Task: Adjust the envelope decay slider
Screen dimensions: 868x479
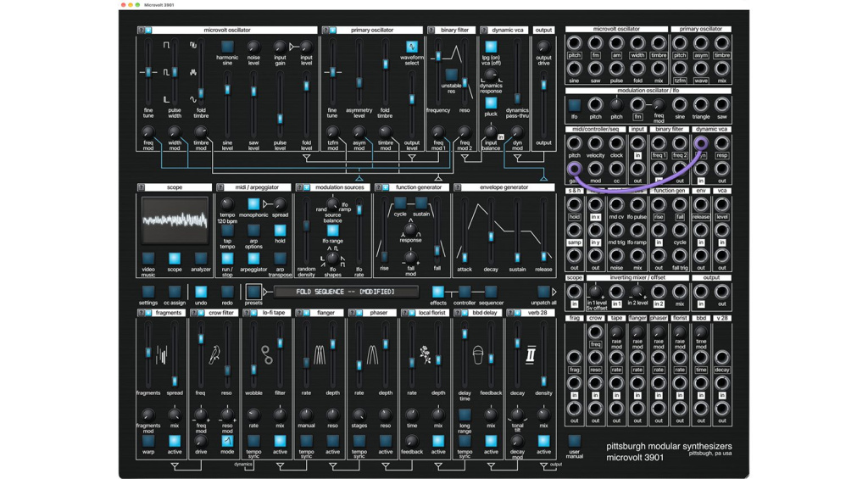Action: (491, 237)
